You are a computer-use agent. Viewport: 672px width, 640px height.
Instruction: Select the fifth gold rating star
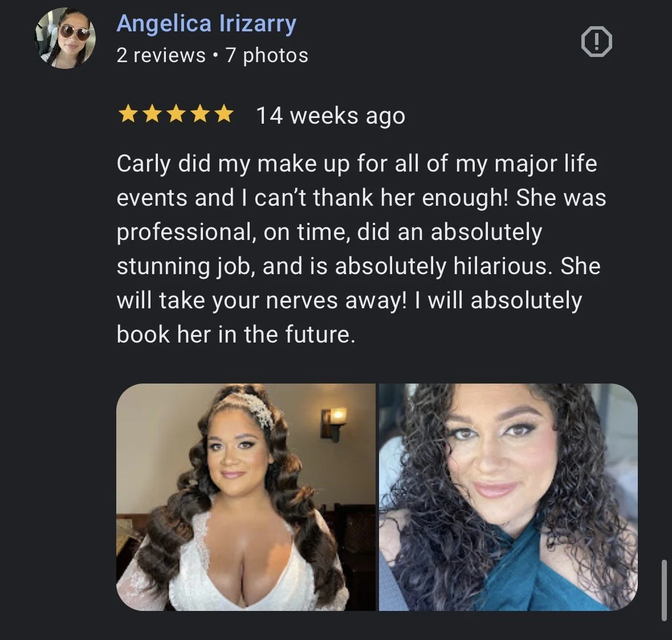223,115
